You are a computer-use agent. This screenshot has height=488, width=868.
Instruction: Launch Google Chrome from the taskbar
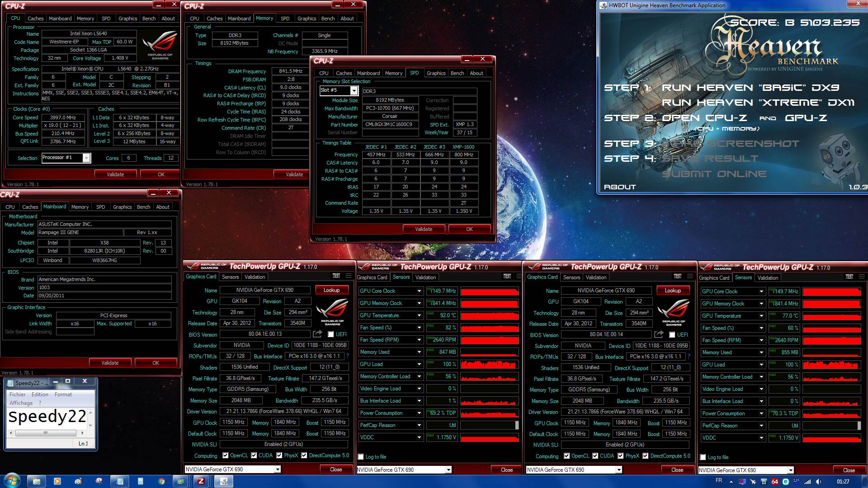(x=161, y=481)
